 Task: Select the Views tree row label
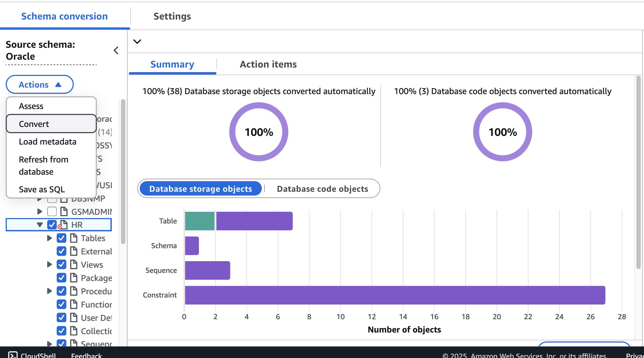(92, 264)
